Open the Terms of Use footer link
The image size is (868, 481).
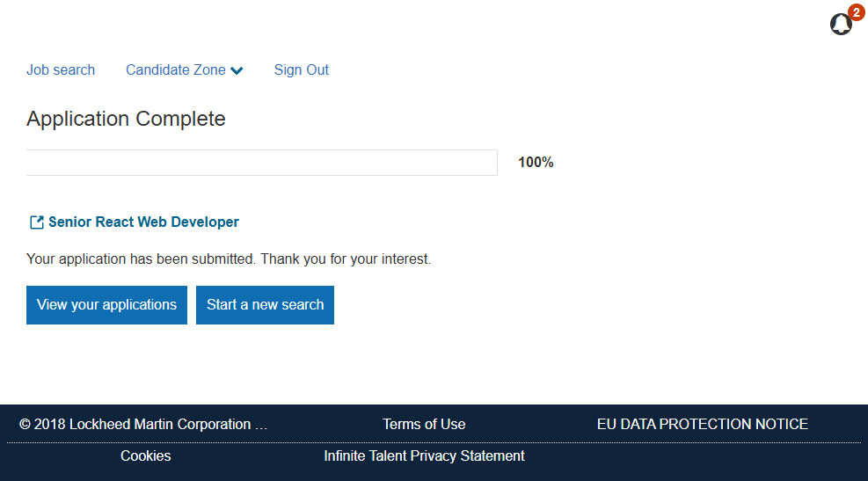(424, 424)
